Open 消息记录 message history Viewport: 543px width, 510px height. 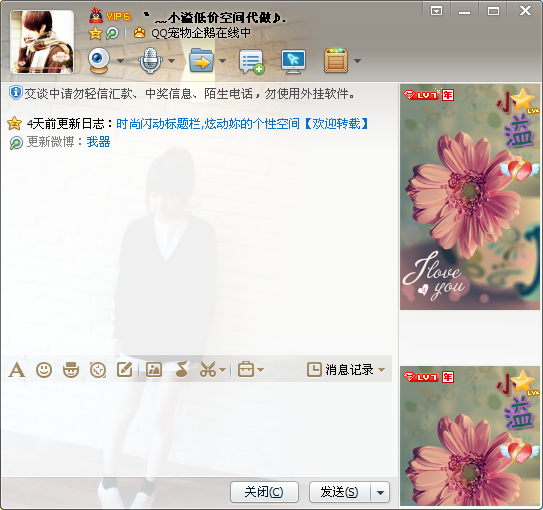(x=340, y=370)
